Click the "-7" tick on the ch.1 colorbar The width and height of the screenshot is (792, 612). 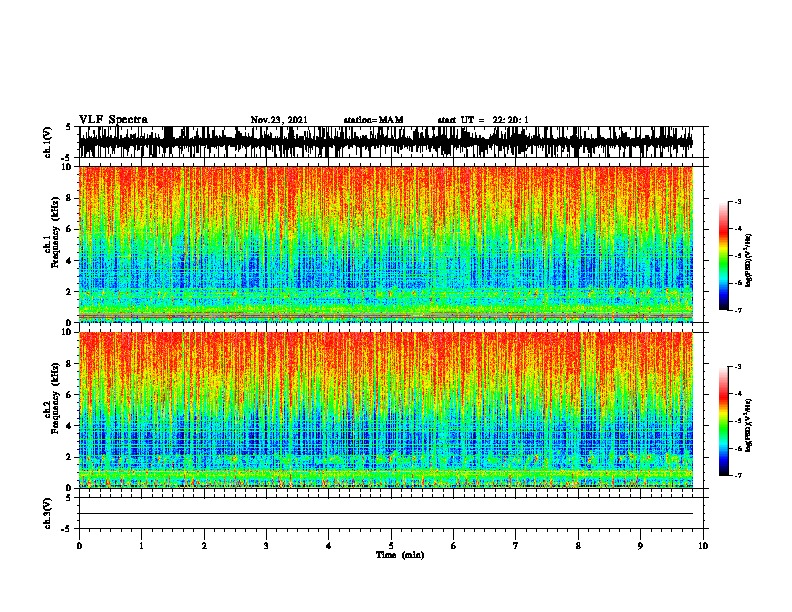click(x=737, y=310)
